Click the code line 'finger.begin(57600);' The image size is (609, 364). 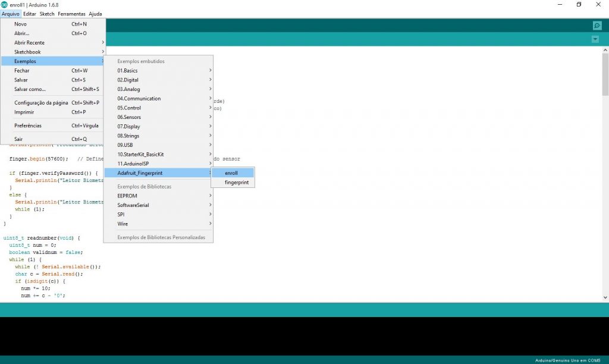(39, 159)
